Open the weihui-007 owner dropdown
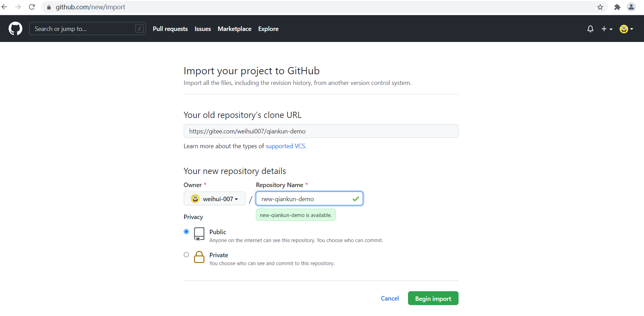The height and width of the screenshot is (316, 644). tap(214, 198)
